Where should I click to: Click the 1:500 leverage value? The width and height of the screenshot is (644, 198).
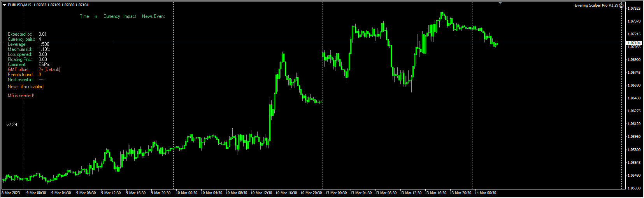click(44, 44)
